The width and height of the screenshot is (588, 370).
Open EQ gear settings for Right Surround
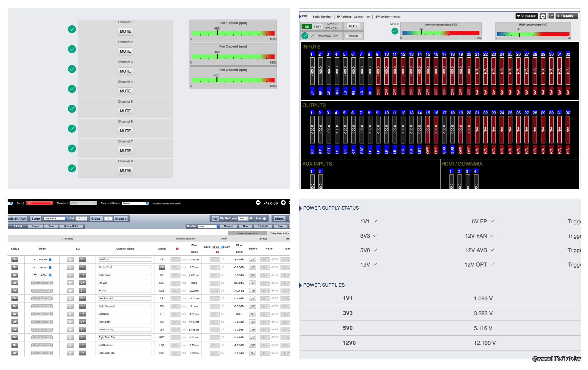coord(70,306)
